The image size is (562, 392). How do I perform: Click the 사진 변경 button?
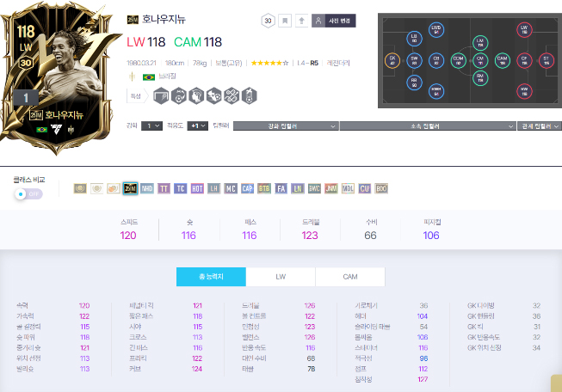click(334, 21)
